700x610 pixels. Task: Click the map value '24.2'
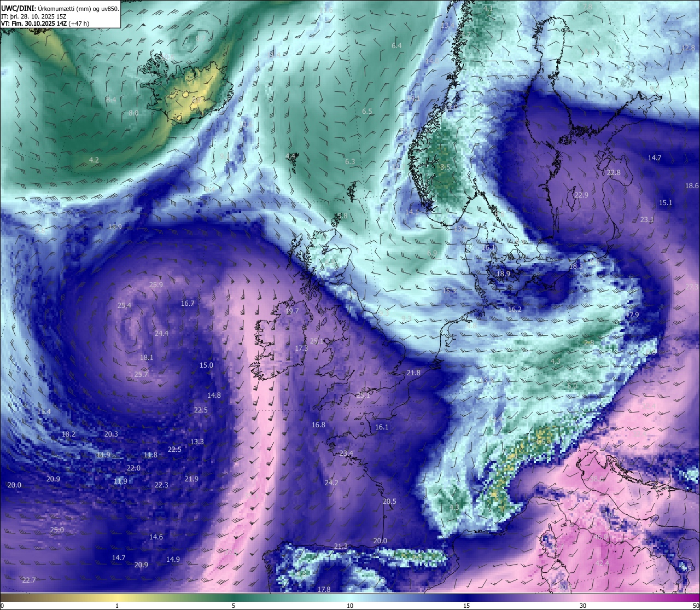[x=331, y=483]
